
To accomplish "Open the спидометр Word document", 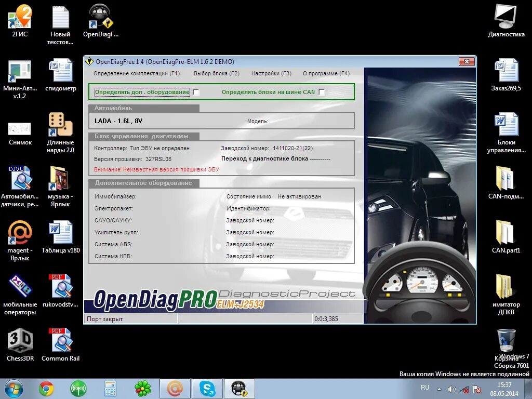I will coord(61,75).
